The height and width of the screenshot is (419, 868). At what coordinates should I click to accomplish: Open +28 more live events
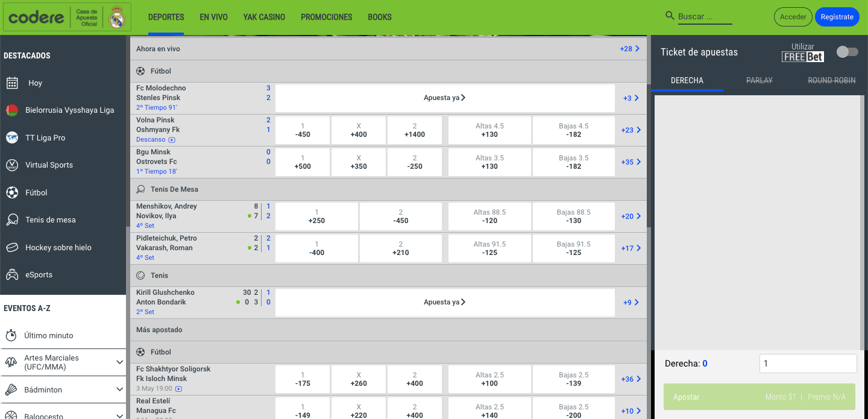630,49
